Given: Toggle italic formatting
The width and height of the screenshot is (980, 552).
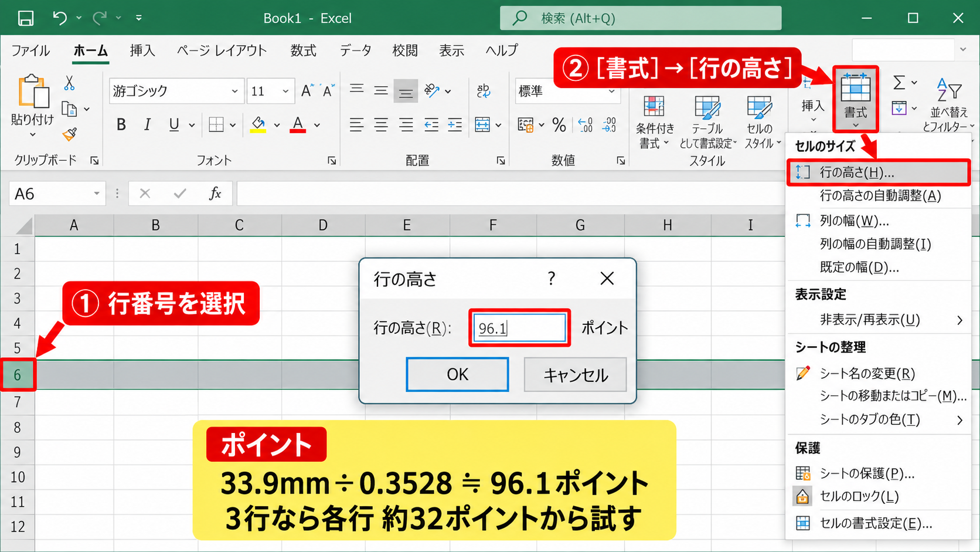Looking at the screenshot, I should point(147,124).
